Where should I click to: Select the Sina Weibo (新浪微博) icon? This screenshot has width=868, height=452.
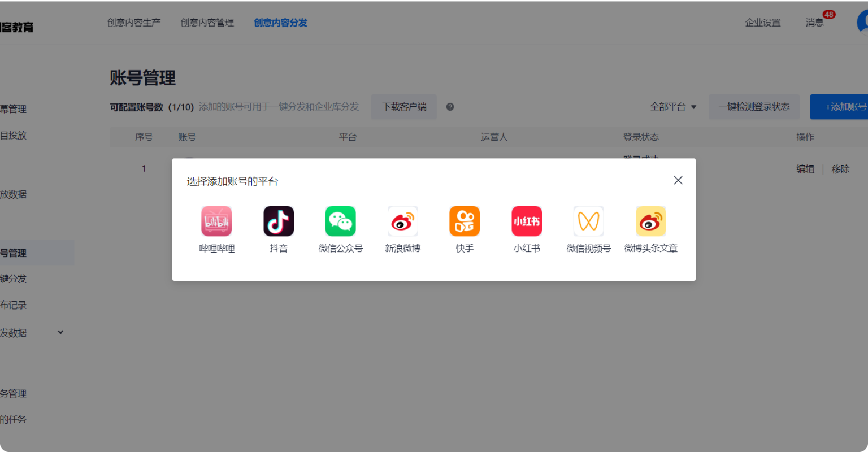(x=402, y=221)
